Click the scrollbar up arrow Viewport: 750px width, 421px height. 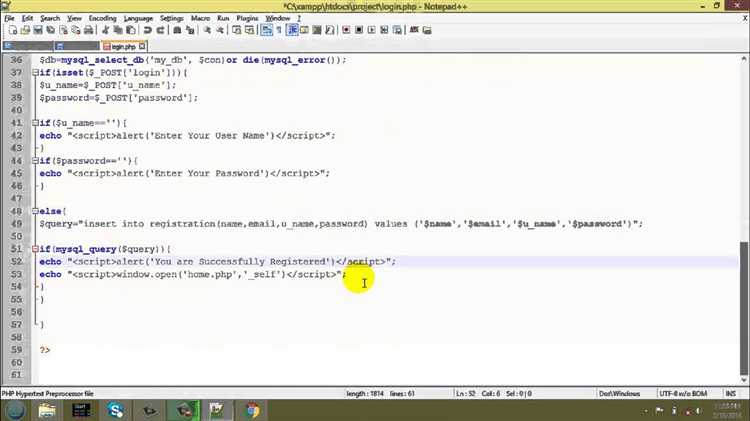744,59
